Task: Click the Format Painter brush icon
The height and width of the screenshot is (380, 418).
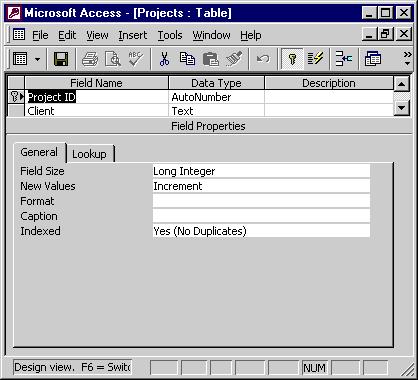Action: tap(234, 59)
